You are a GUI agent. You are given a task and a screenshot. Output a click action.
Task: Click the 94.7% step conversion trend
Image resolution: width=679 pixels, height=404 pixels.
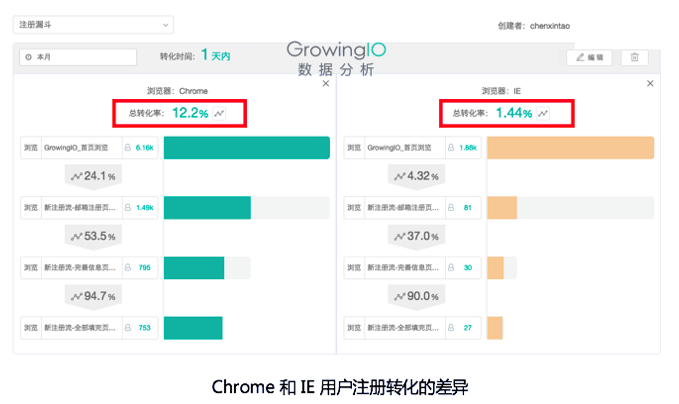pos(93,296)
